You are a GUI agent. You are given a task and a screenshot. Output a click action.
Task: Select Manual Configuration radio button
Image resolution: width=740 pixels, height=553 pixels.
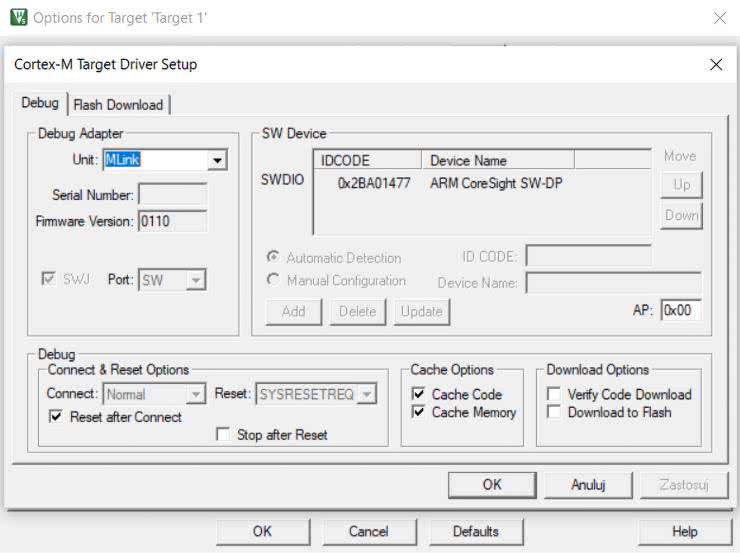click(x=273, y=281)
